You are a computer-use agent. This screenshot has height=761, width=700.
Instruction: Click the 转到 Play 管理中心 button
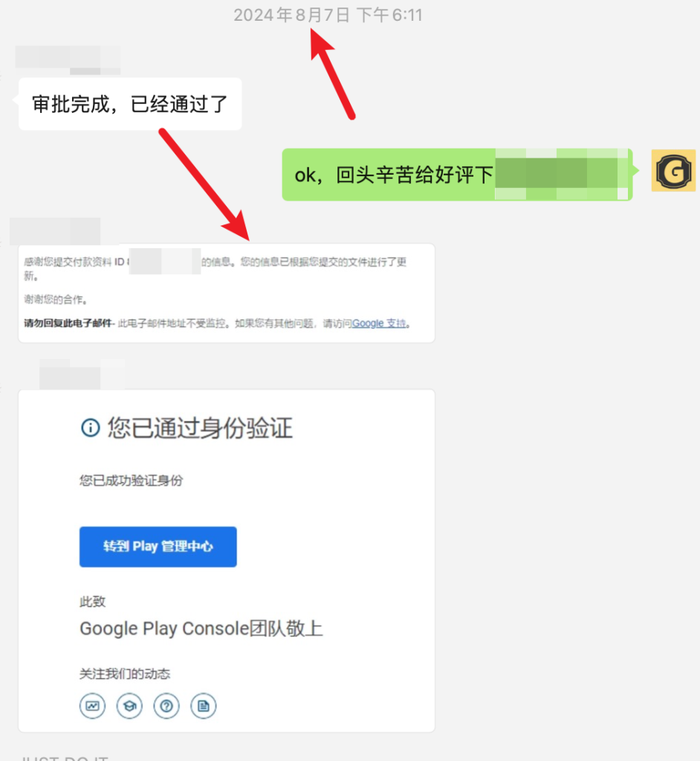(x=158, y=546)
